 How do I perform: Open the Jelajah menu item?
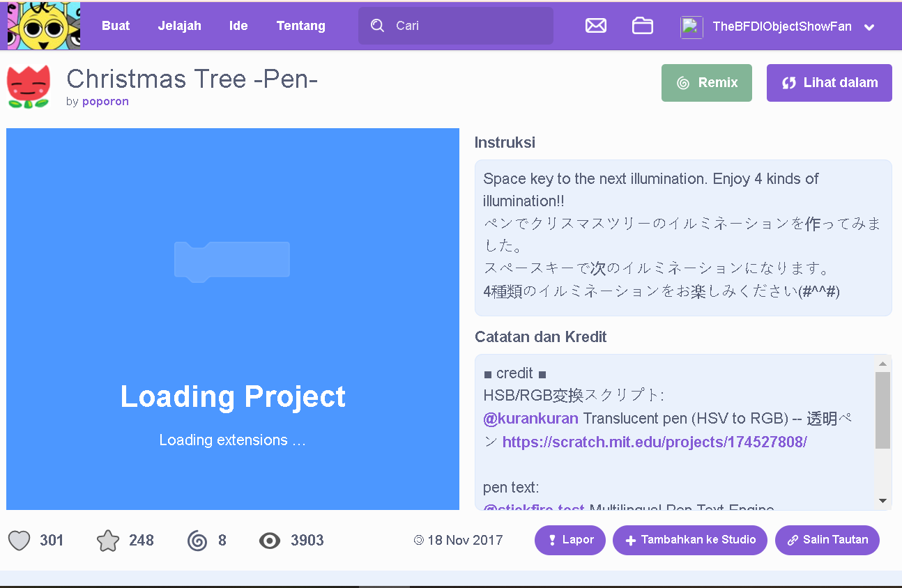pos(179,26)
